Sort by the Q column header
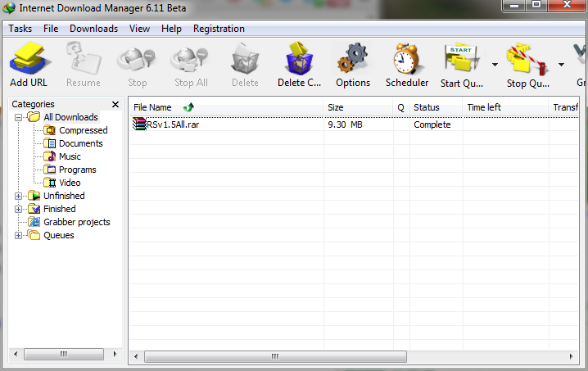The width and height of the screenshot is (588, 371). tap(401, 107)
